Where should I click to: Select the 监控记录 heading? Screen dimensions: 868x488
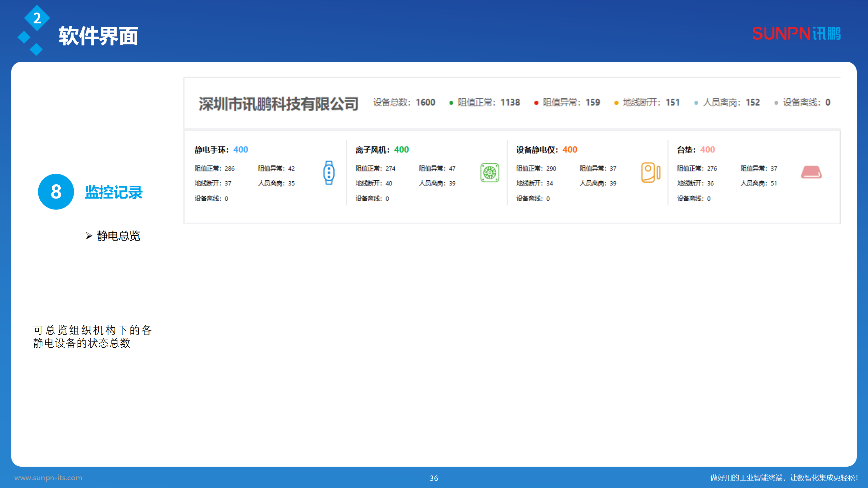114,192
